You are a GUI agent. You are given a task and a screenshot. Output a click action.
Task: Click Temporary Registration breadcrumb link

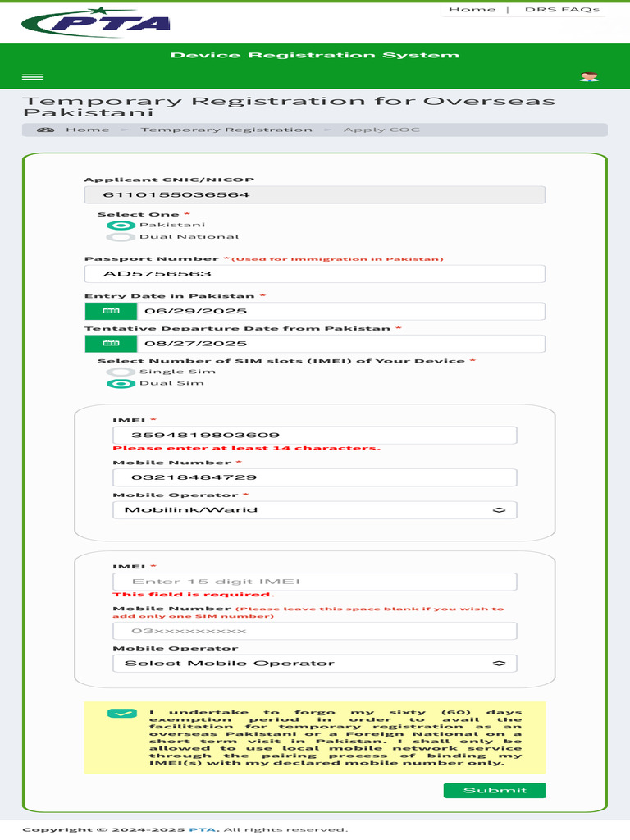[x=226, y=130]
